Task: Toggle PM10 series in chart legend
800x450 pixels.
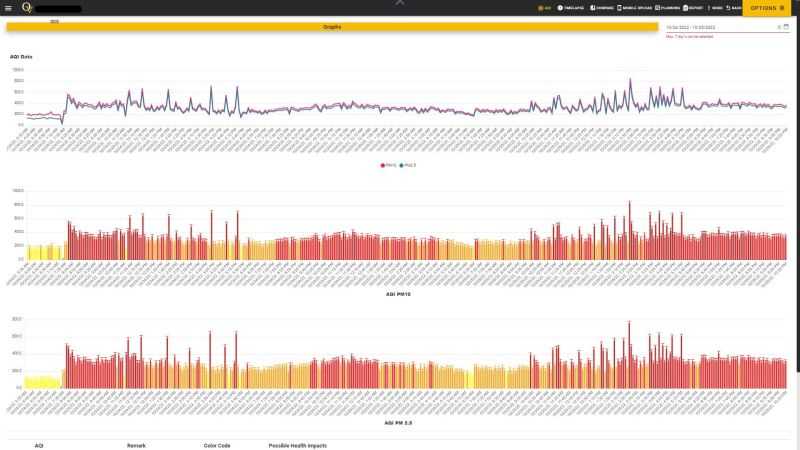Action: click(x=388, y=165)
